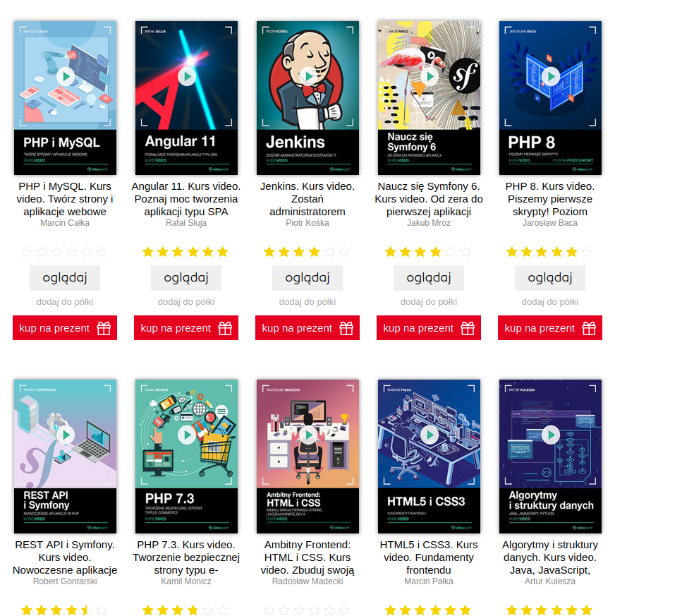Start the Jenkins course video preview
Screen dimensions: 682x616
tap(308, 77)
